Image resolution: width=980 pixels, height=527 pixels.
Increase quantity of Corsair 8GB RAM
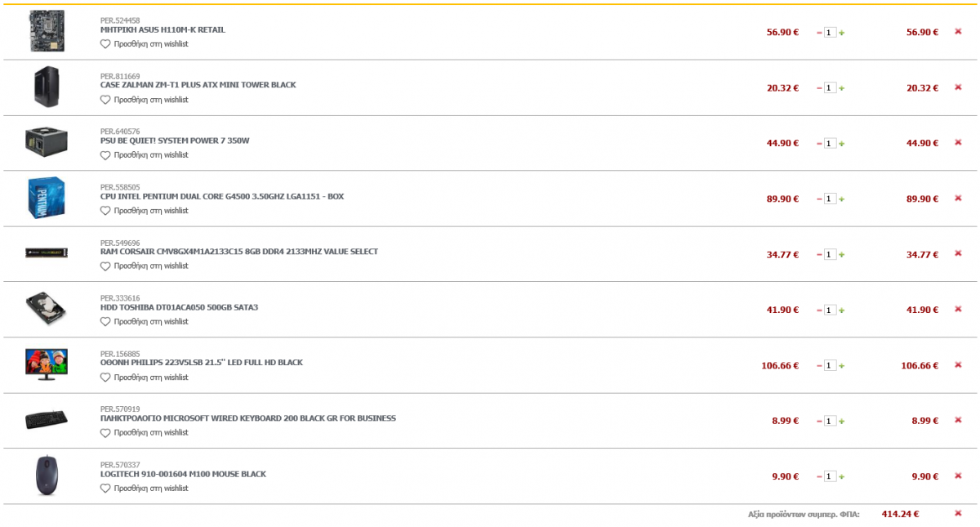[x=842, y=255]
